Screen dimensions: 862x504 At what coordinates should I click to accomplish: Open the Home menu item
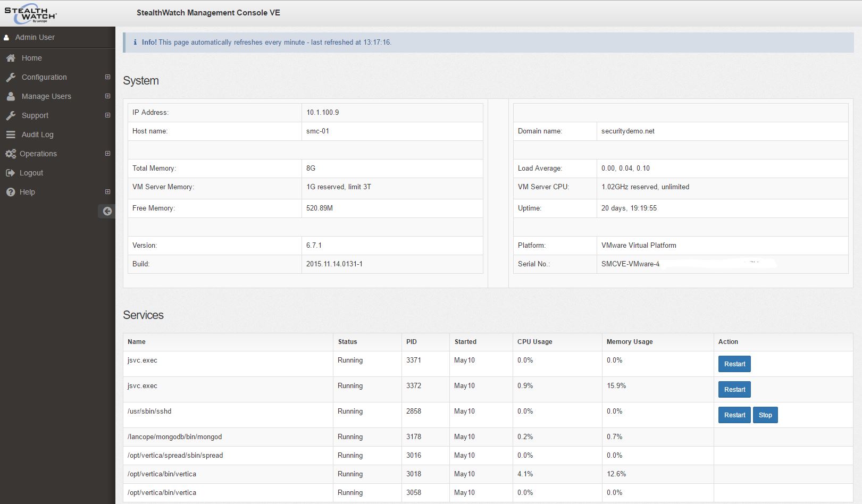(32, 58)
